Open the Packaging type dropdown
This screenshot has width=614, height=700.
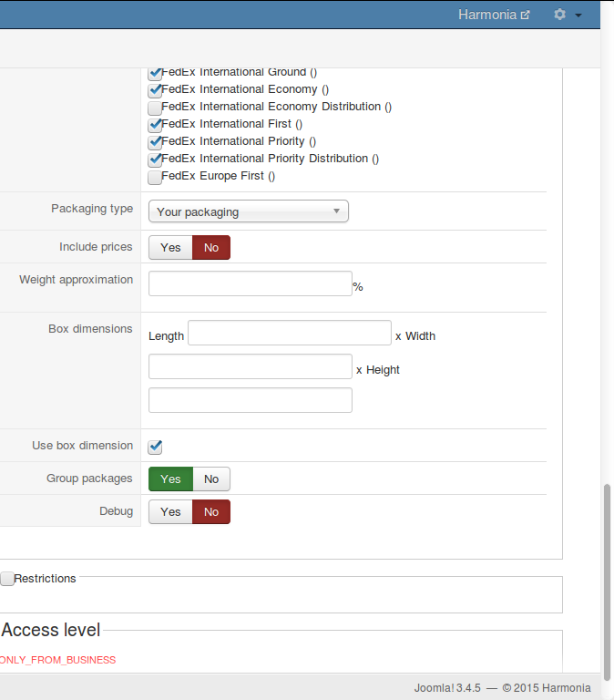click(249, 211)
